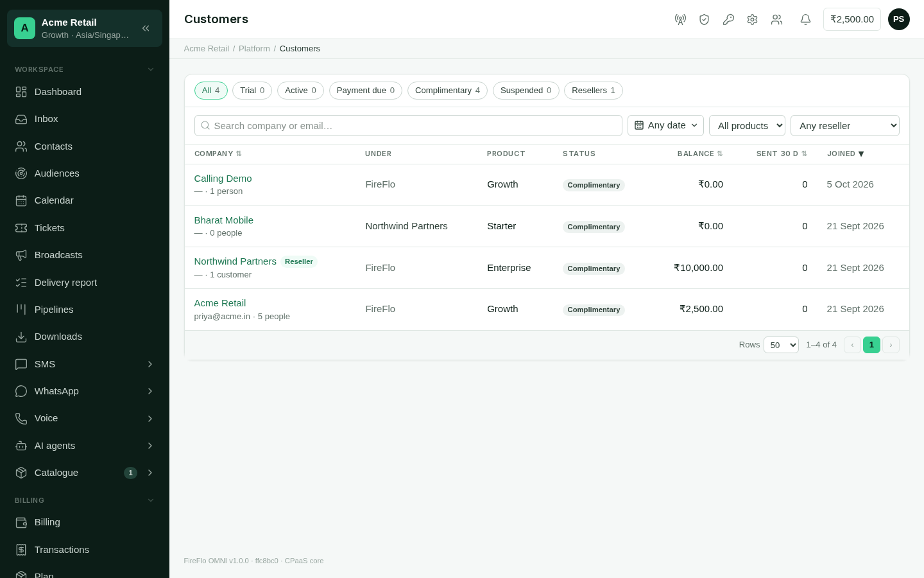Open Transactions in the Billing section

[x=85, y=550]
